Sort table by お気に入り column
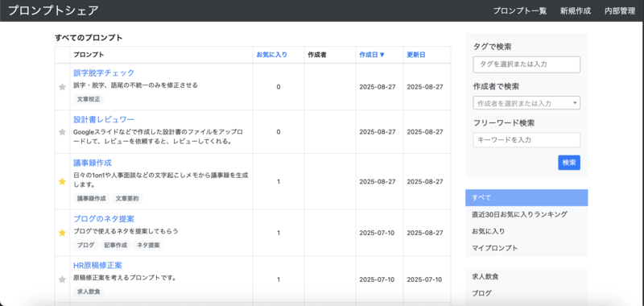644x306 pixels. coord(272,55)
